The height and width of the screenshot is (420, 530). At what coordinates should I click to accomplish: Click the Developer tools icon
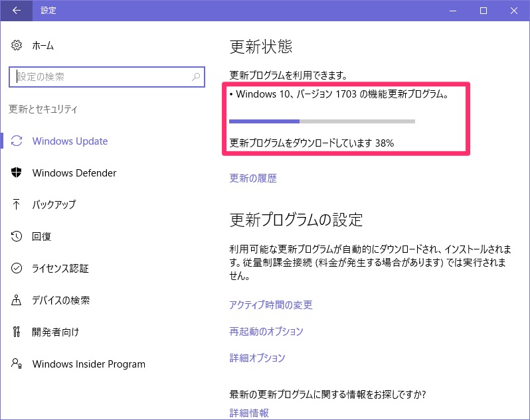(x=16, y=332)
